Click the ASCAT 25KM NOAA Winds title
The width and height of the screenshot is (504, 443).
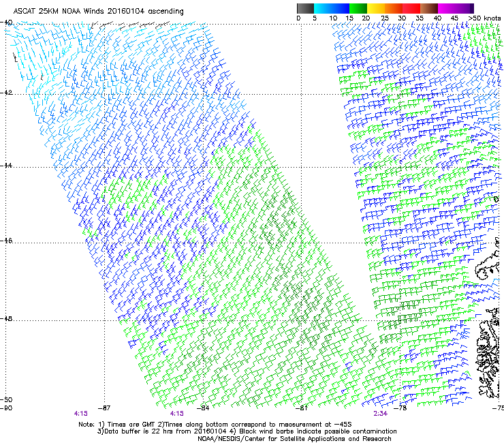tap(98, 12)
